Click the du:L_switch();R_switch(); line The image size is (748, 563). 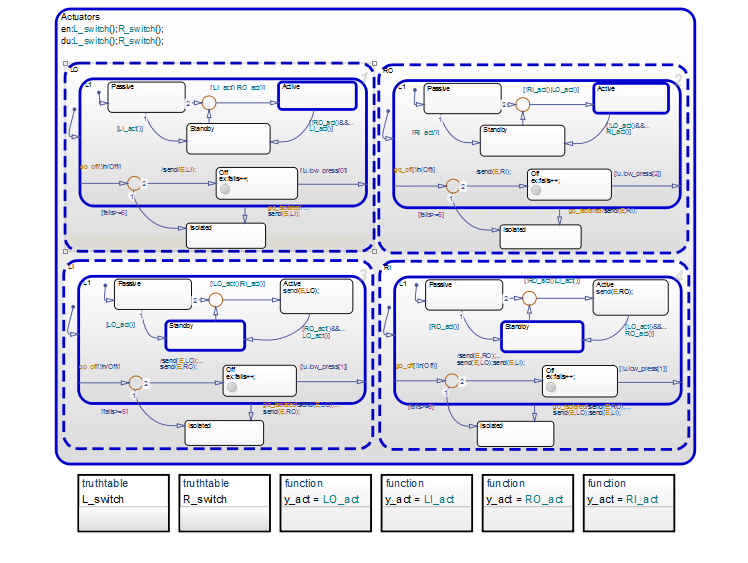point(112,41)
